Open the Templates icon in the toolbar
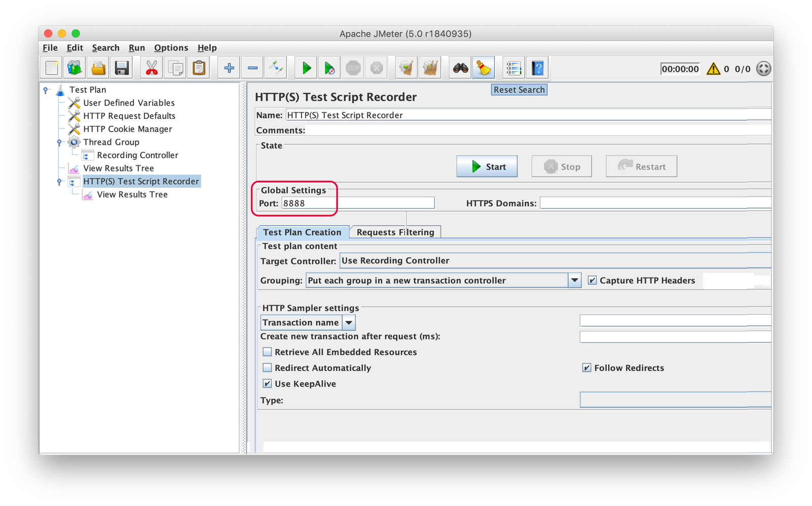 pyautogui.click(x=75, y=68)
